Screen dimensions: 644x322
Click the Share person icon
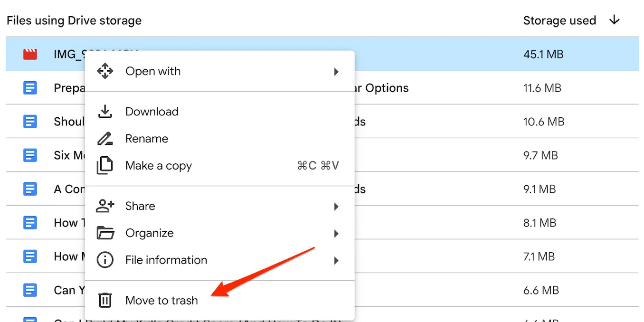(x=104, y=206)
